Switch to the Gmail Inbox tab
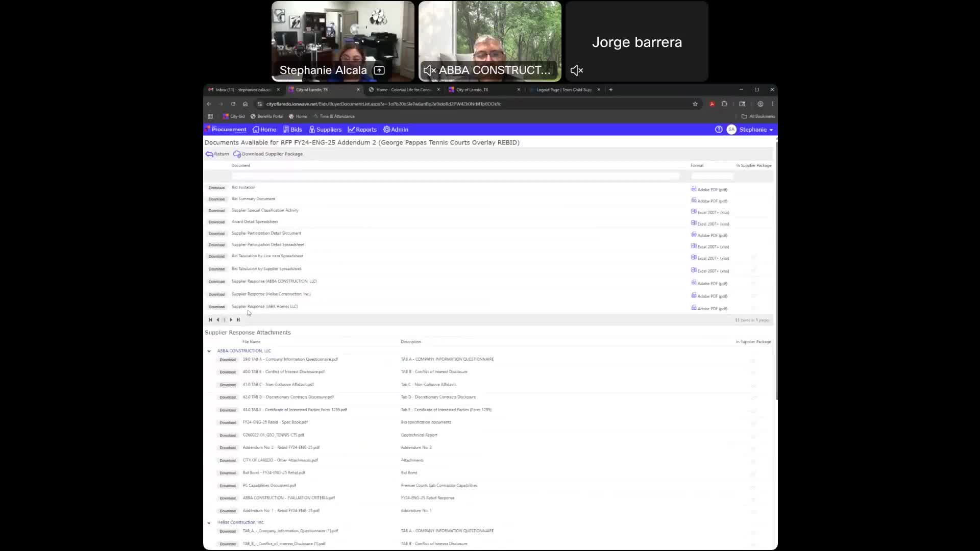Viewport: 980px width, 551px height. [242, 90]
